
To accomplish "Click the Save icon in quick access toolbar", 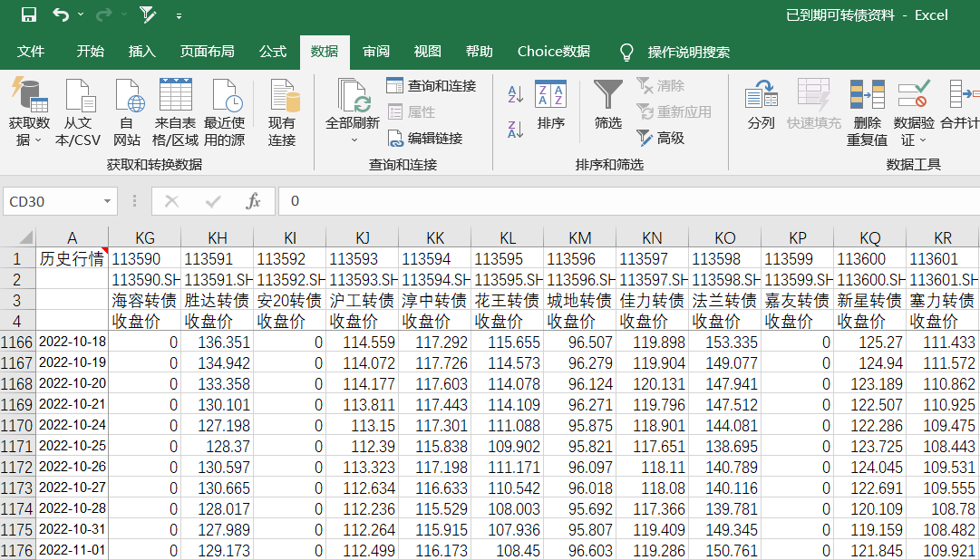I will [x=28, y=14].
